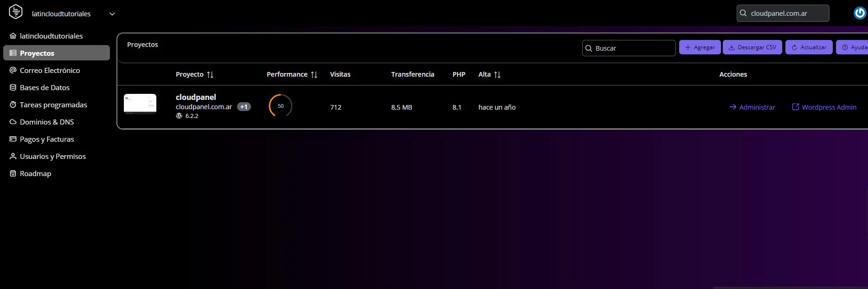Click the +1 domains badge
868x289 pixels.
click(x=244, y=107)
